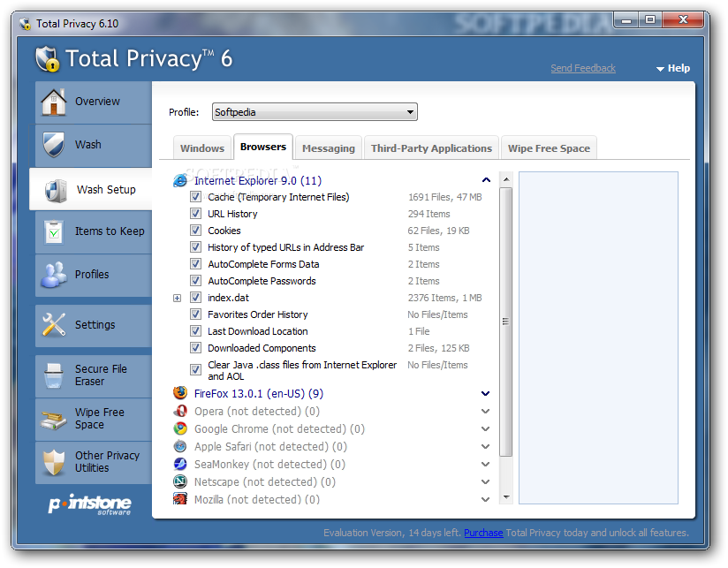Click the Purchase link

(483, 533)
